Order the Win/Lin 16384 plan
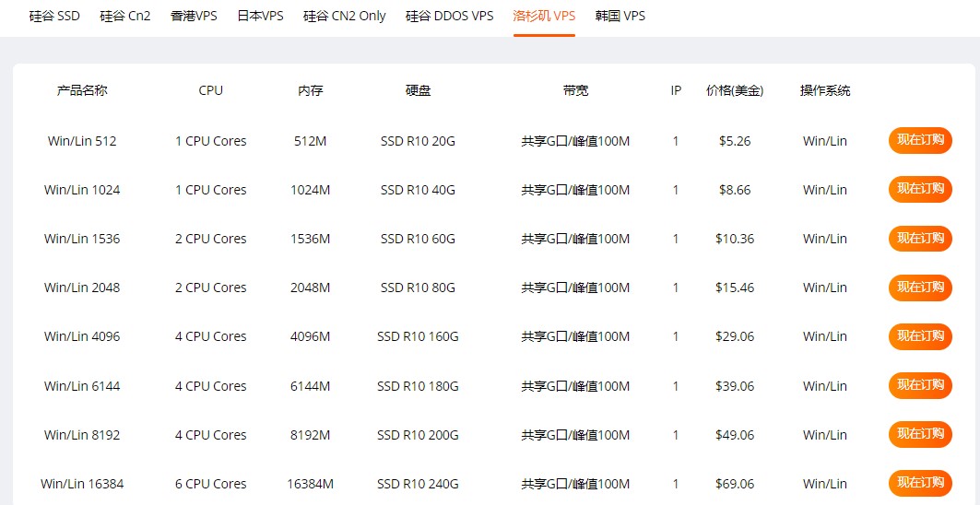This screenshot has width=980, height=505. (x=920, y=483)
